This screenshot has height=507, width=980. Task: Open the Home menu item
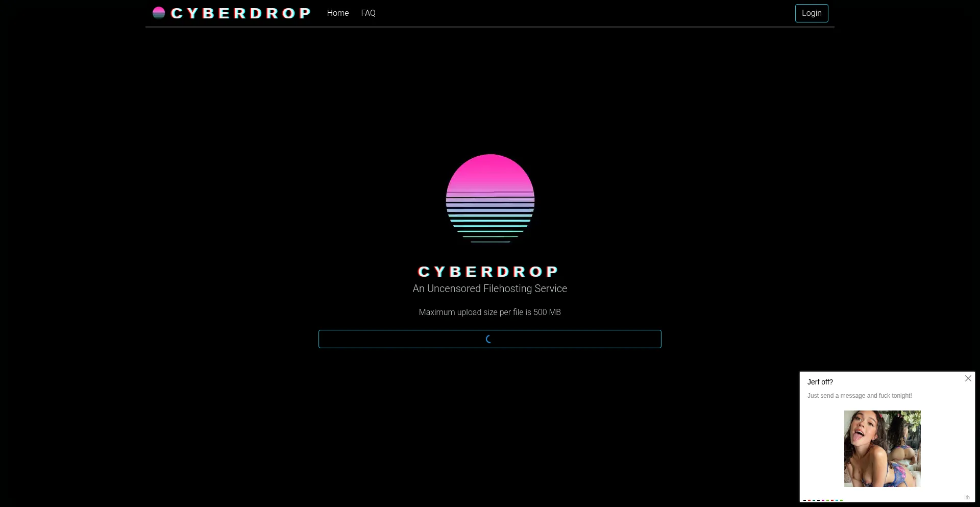click(338, 13)
